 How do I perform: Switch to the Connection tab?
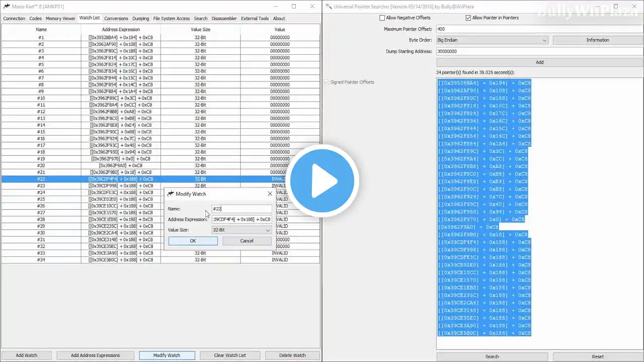(14, 19)
